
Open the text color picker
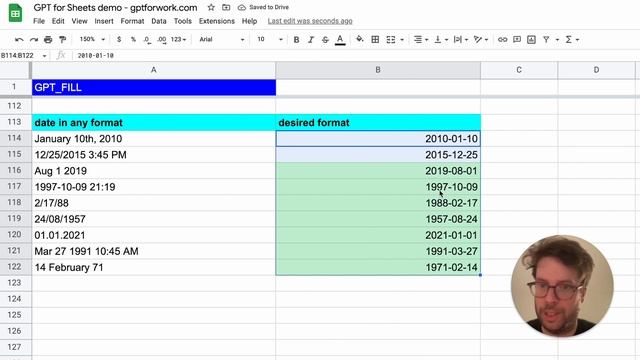coord(340,40)
